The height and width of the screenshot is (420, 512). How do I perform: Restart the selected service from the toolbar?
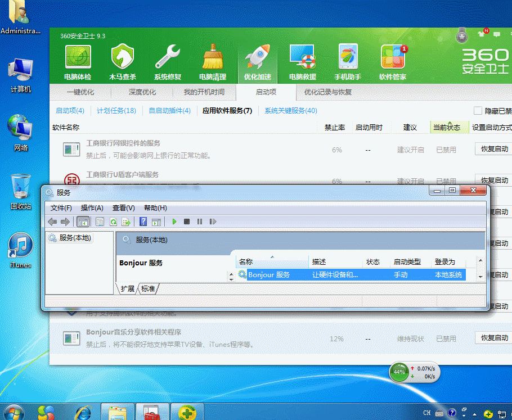point(213,222)
